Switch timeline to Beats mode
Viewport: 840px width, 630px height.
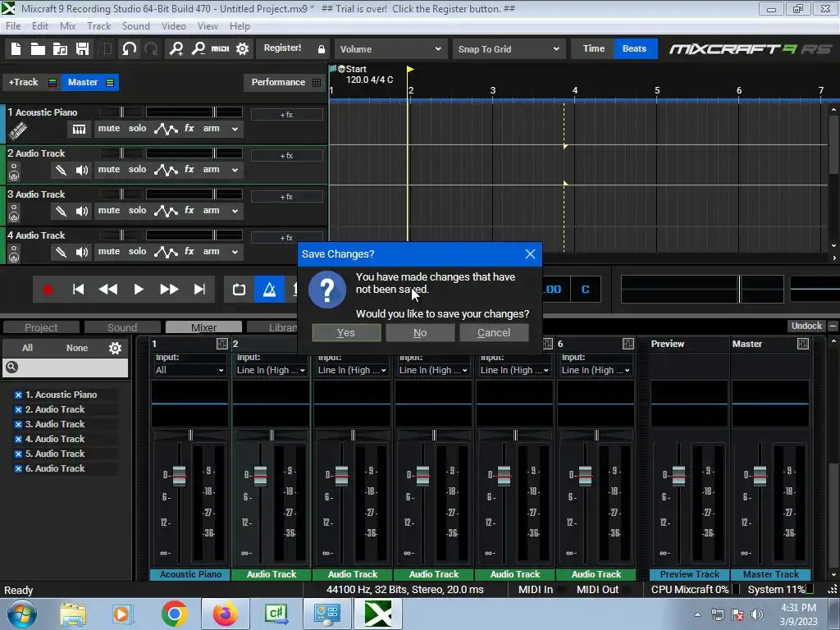[x=634, y=48]
